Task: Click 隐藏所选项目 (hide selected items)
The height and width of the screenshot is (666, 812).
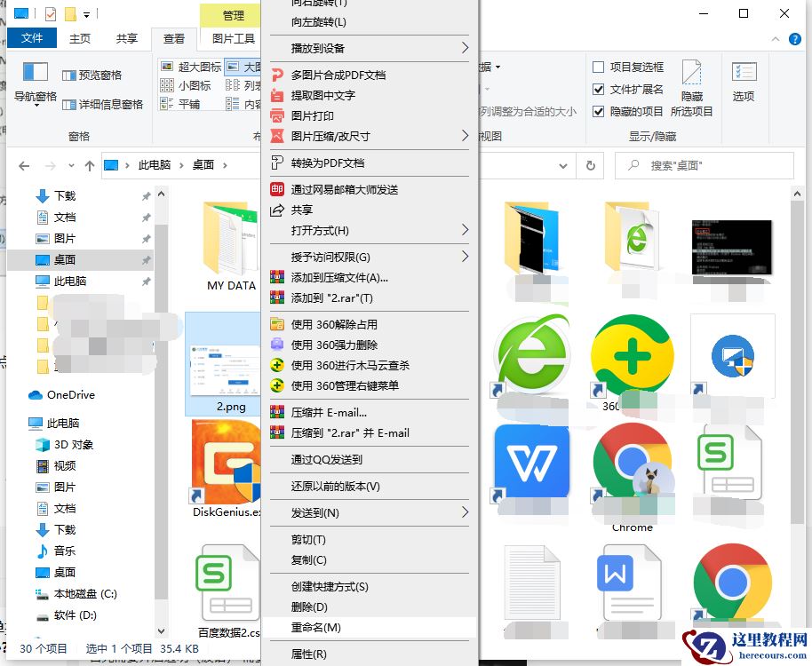Action: coord(692,84)
